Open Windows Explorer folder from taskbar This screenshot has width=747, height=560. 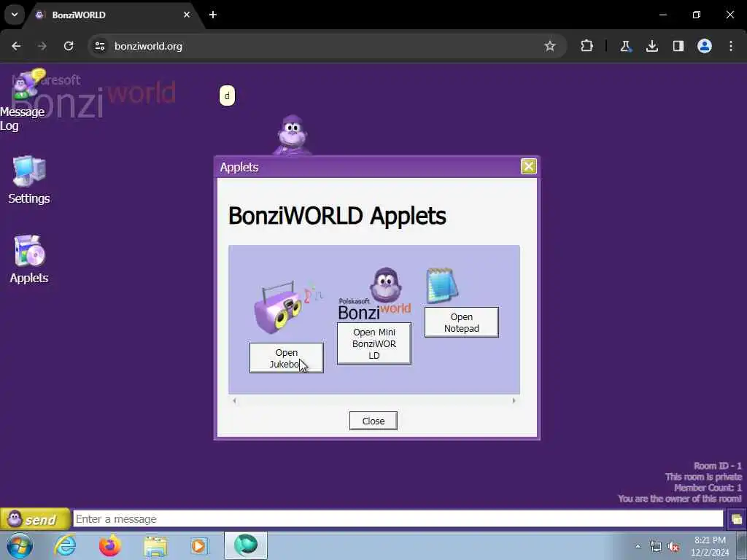point(155,547)
